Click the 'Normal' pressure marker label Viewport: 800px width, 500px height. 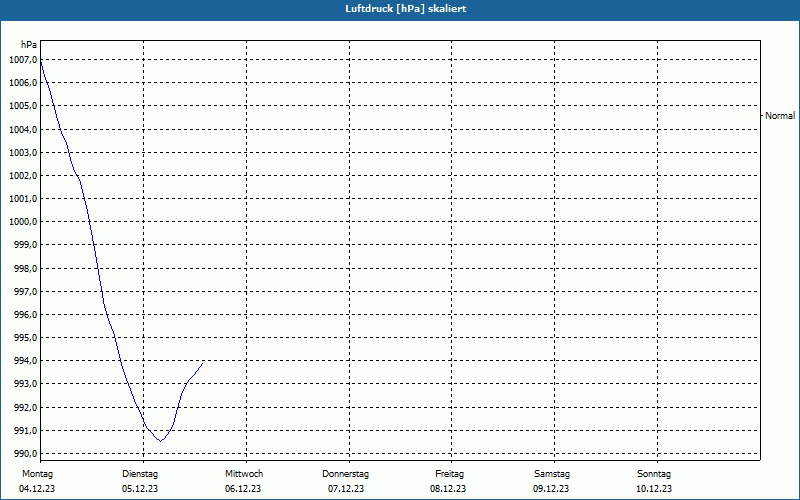780,116
